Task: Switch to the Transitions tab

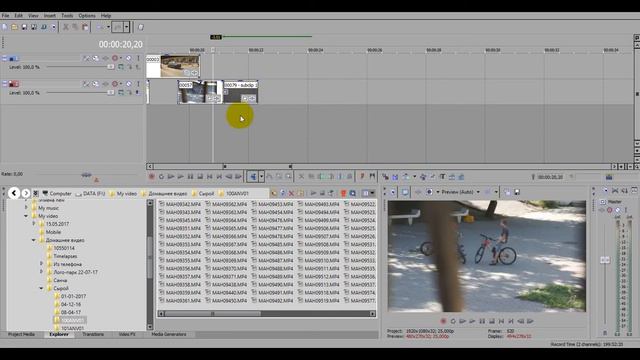Action: point(93,334)
